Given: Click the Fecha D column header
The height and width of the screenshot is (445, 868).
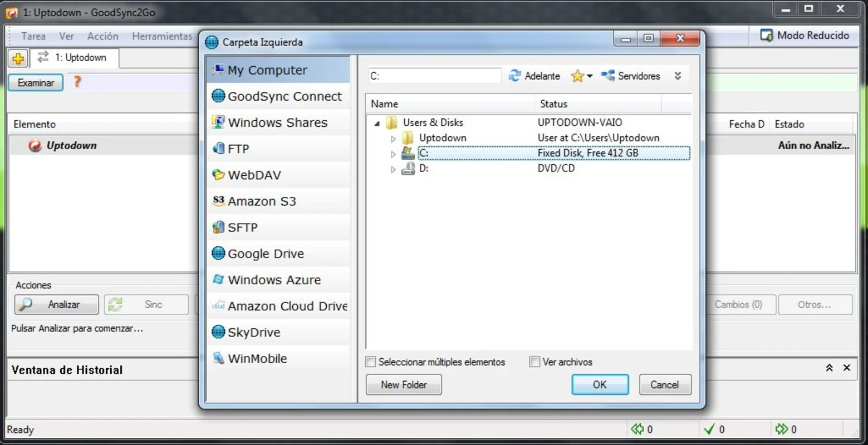Looking at the screenshot, I should 747,124.
